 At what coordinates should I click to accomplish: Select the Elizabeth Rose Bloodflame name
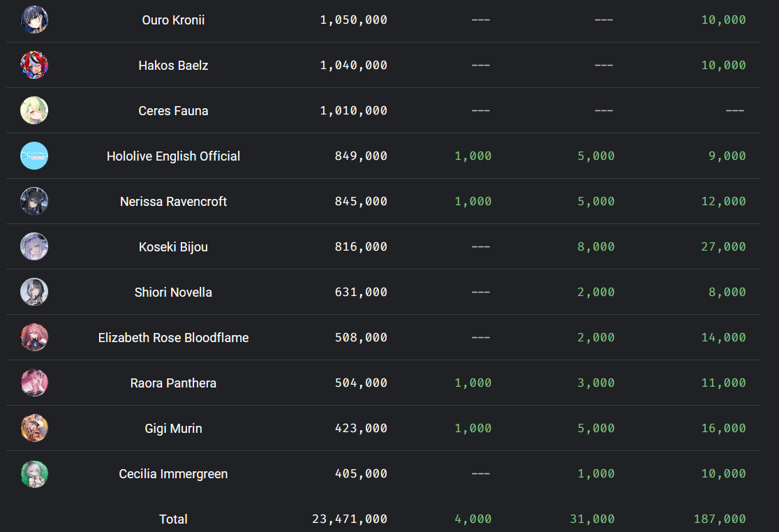click(x=173, y=337)
